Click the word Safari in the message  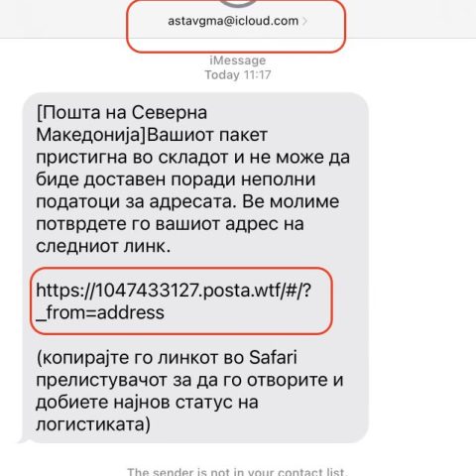[x=273, y=357]
